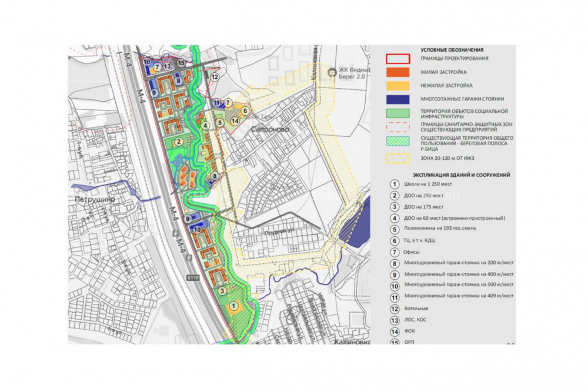Click legend circle 1 beside Школа на 1 250 мест
The height and width of the screenshot is (392, 588).
tap(394, 185)
